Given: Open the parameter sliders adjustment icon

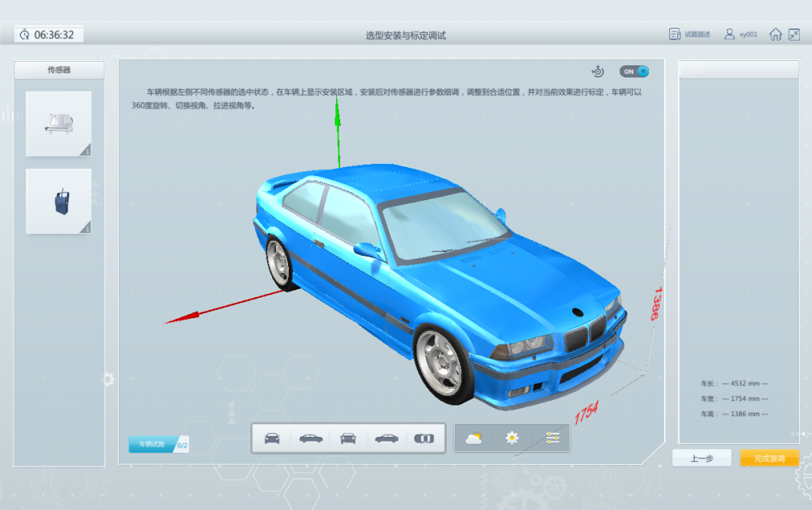Looking at the screenshot, I should click(x=553, y=439).
